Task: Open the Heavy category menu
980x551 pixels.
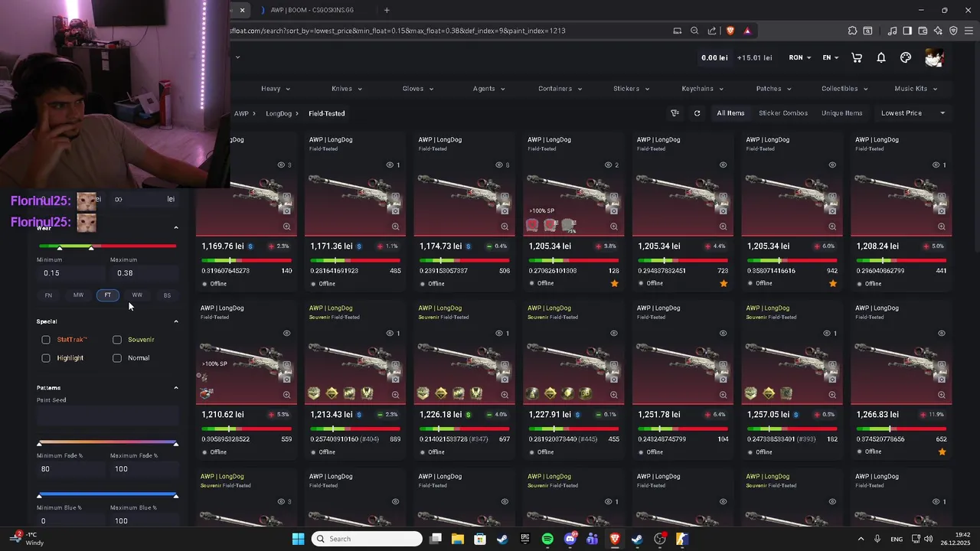Action: 276,89
